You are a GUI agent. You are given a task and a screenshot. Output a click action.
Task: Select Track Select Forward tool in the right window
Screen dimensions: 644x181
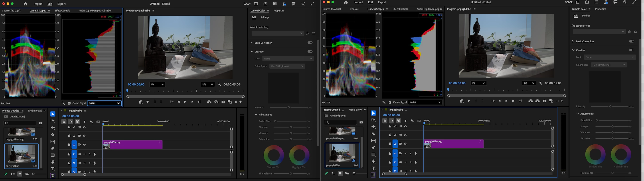click(x=373, y=120)
